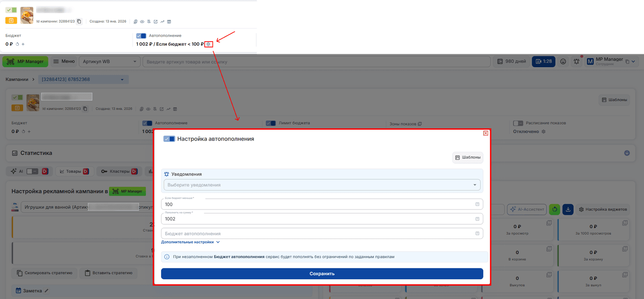Click Скопировать стратегию button

point(44,273)
